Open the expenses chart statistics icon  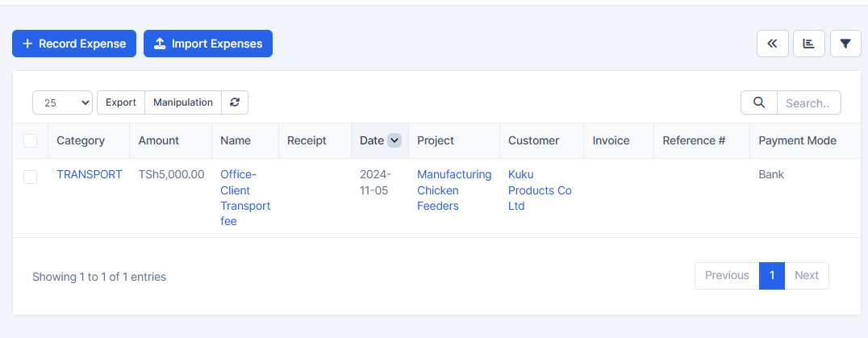click(808, 44)
